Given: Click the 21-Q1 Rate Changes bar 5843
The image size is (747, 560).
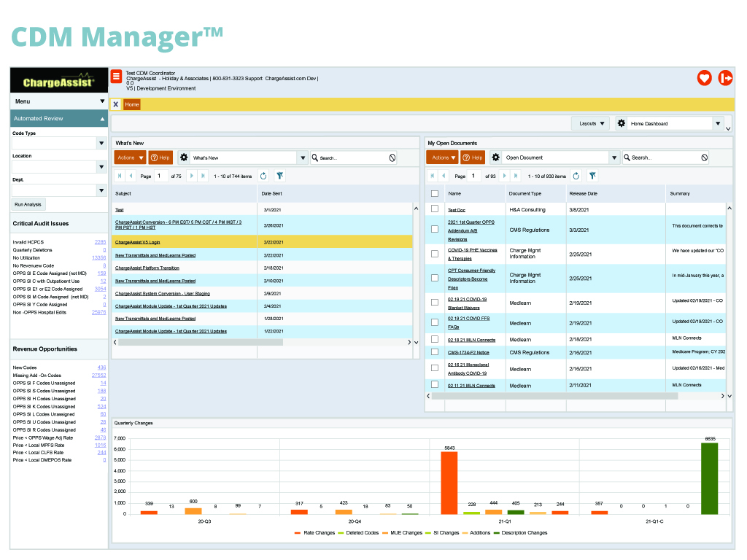Looking at the screenshot, I should click(x=449, y=483).
